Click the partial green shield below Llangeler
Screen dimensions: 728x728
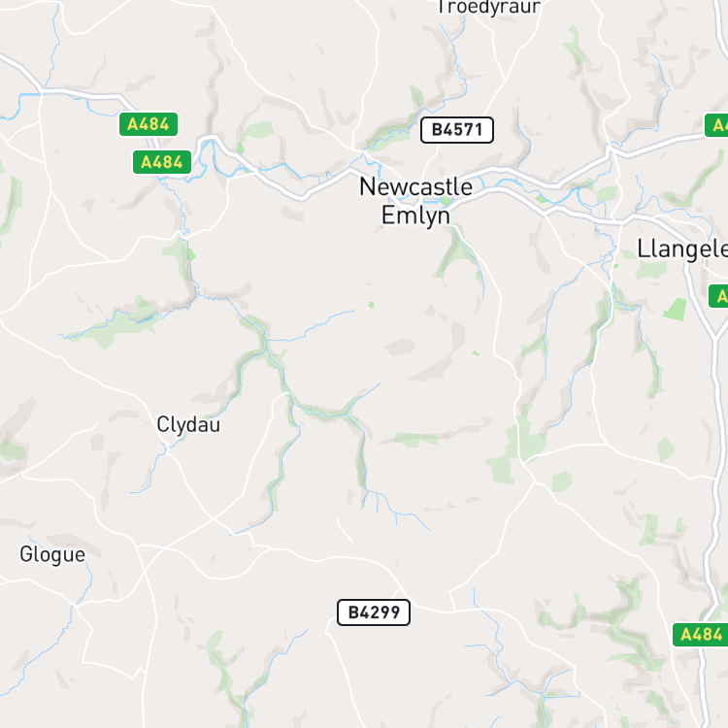[x=718, y=296]
